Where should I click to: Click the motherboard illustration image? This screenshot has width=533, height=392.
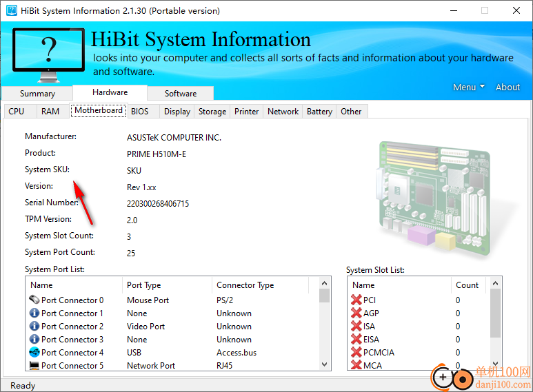coord(434,200)
